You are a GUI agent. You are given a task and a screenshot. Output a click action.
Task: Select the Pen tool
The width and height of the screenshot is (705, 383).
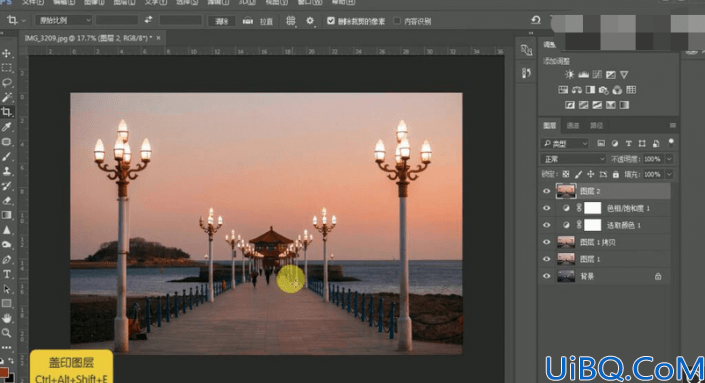click(x=6, y=259)
